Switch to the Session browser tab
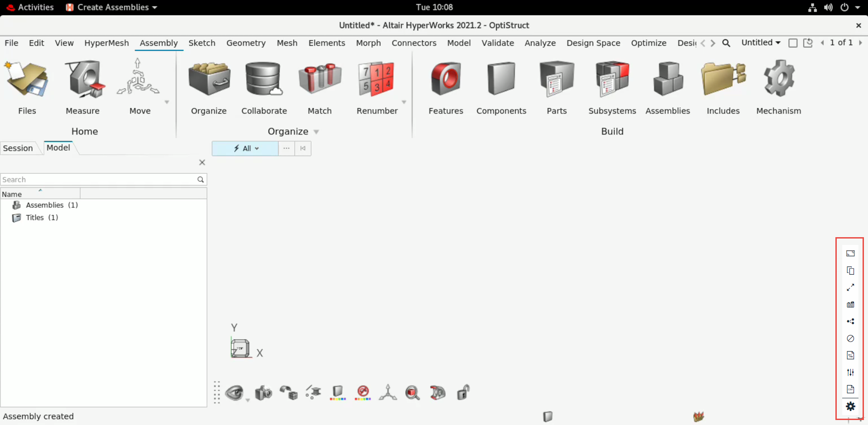868x425 pixels. click(x=18, y=148)
